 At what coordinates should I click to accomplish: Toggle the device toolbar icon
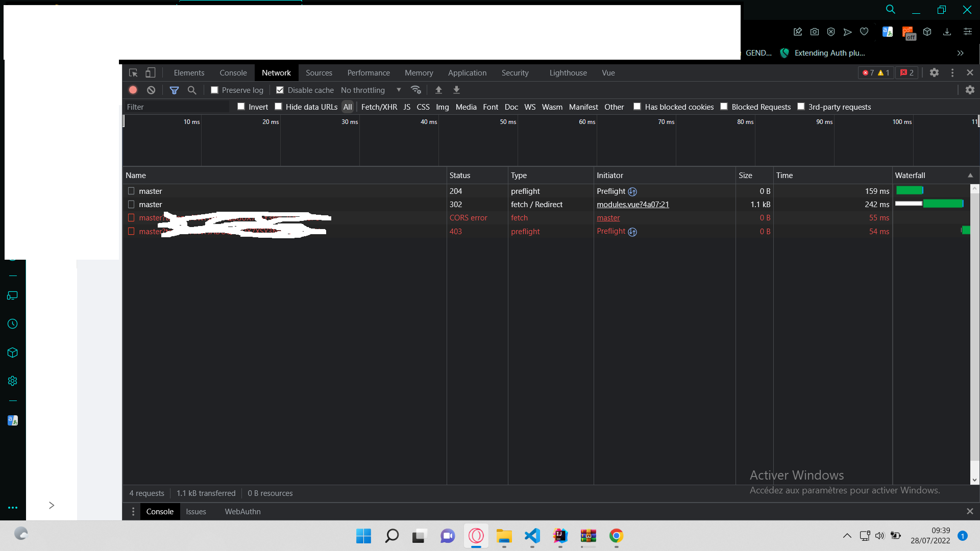(151, 72)
